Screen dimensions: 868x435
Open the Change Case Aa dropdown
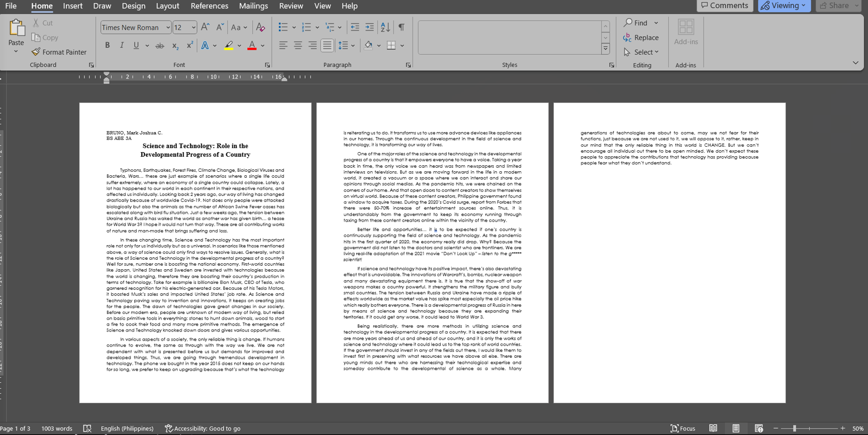coord(239,28)
